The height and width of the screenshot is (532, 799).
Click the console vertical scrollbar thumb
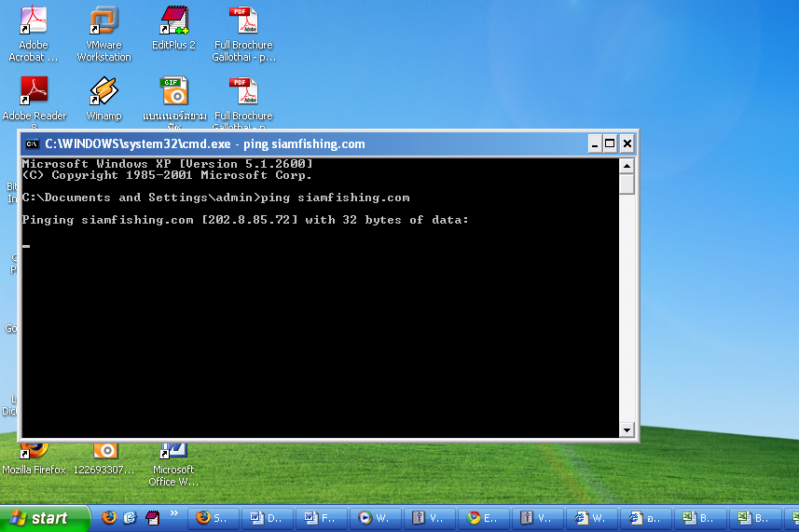tap(627, 184)
